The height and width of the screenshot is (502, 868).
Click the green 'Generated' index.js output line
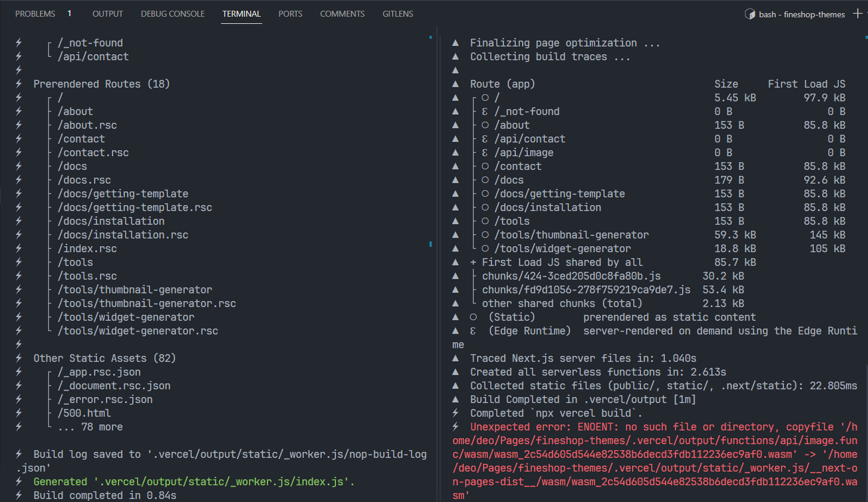tap(194, 482)
